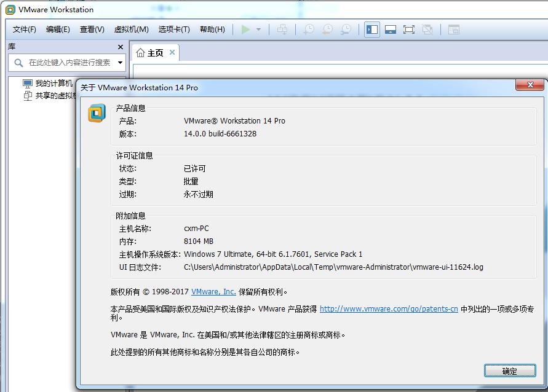Viewport: 548px width, 392px height.
Task: Click the console view toolbar icon
Action: pyautogui.click(x=454, y=29)
